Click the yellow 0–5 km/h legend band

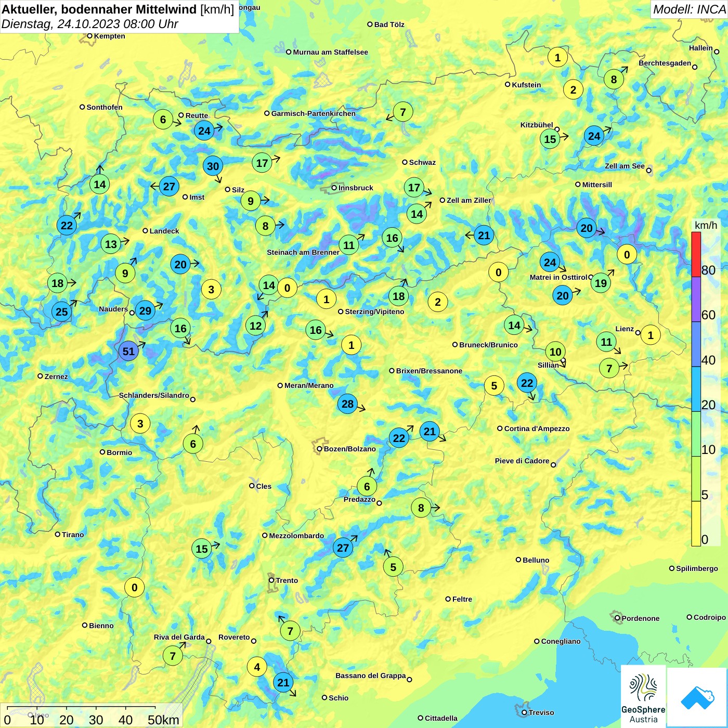click(696, 524)
